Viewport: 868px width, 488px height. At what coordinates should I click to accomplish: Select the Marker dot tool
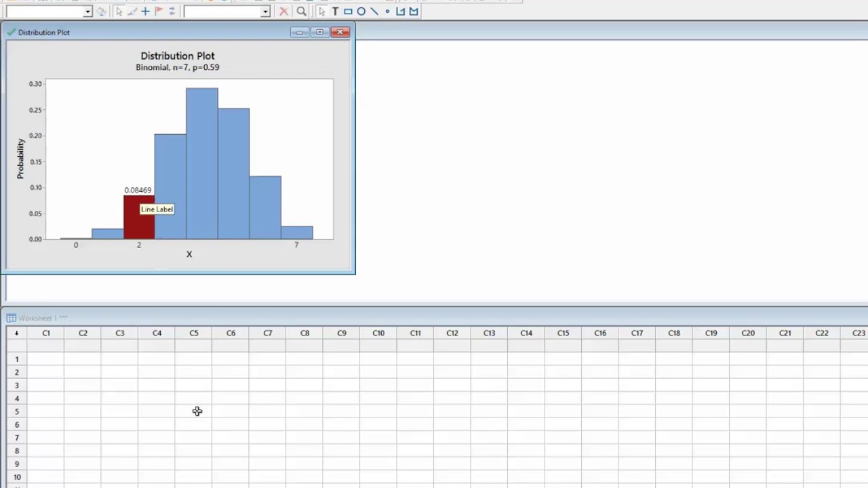click(x=387, y=12)
